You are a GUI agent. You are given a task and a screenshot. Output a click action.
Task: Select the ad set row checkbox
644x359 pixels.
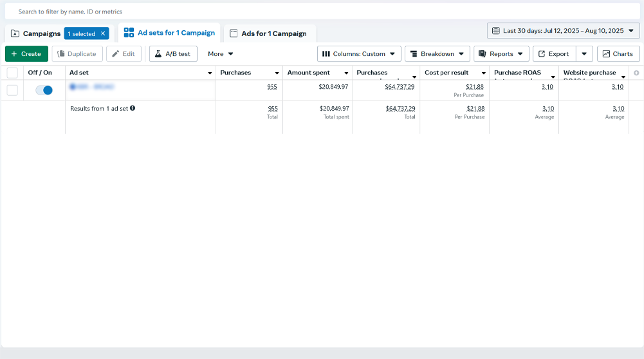(12, 90)
